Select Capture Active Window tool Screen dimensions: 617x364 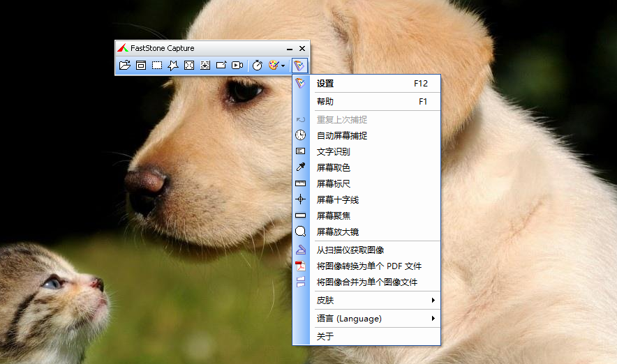(x=141, y=66)
